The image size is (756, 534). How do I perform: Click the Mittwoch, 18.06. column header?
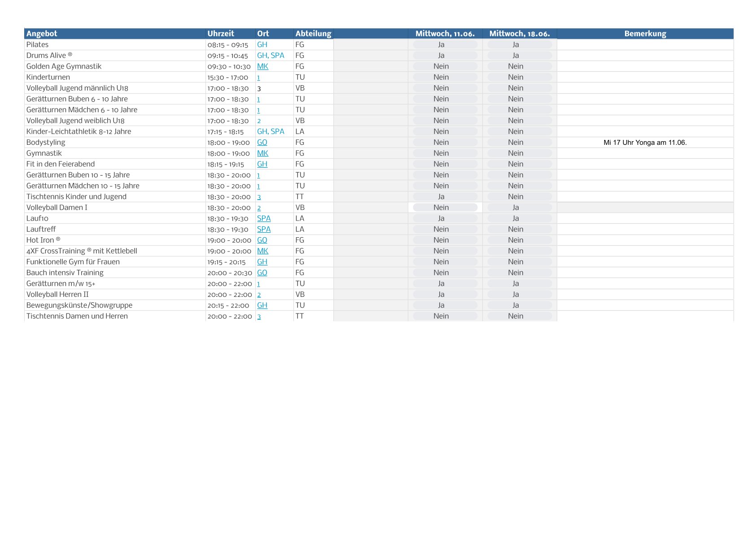[x=520, y=34]
